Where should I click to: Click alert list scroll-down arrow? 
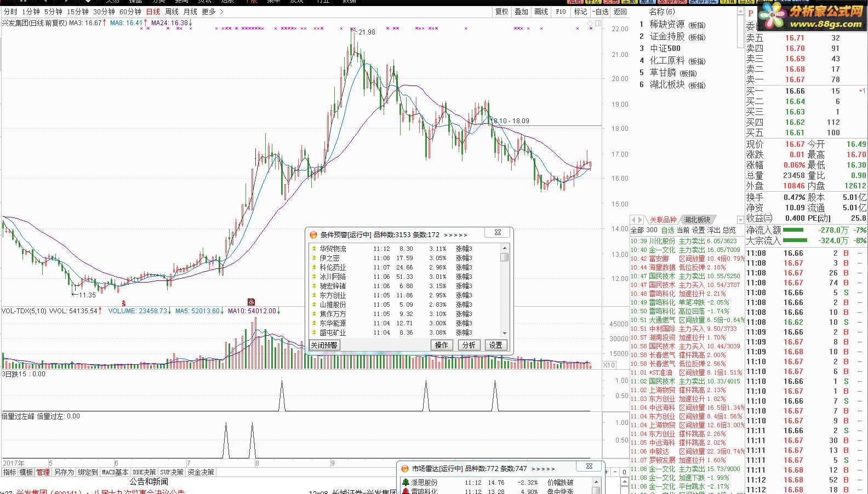505,333
